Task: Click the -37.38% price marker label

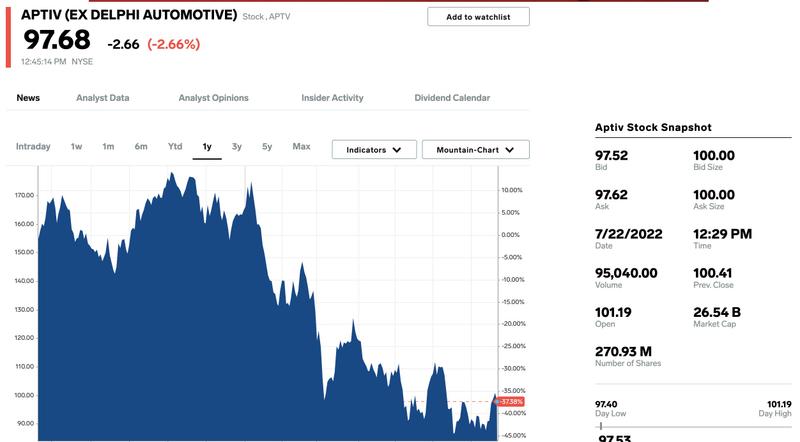Action: [x=511, y=402]
